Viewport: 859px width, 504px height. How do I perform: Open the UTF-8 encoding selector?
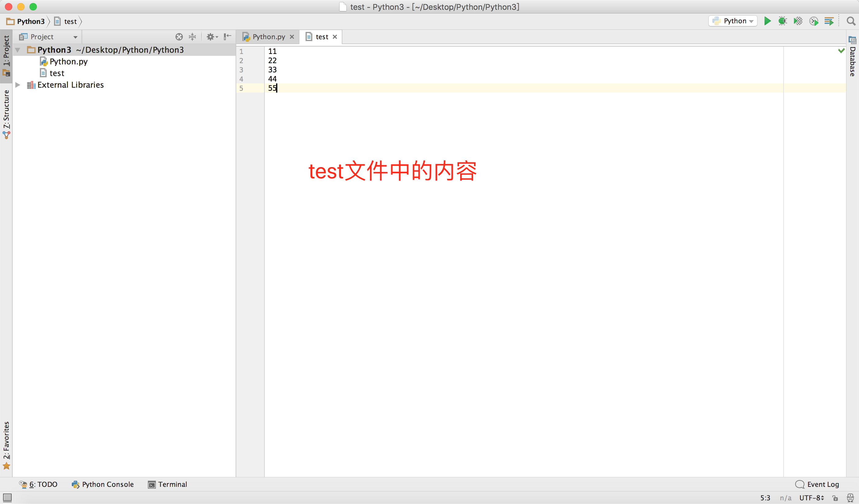coord(812,498)
